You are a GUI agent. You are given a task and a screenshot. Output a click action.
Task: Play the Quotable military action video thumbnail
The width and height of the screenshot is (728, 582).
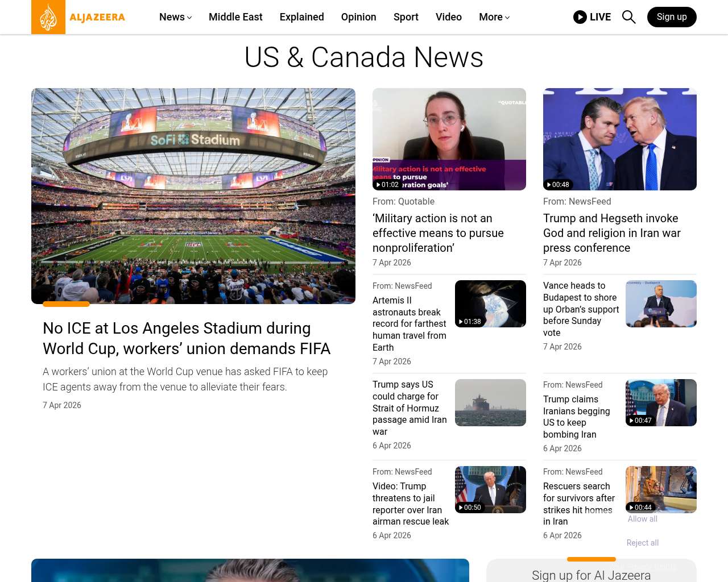tap(449, 139)
